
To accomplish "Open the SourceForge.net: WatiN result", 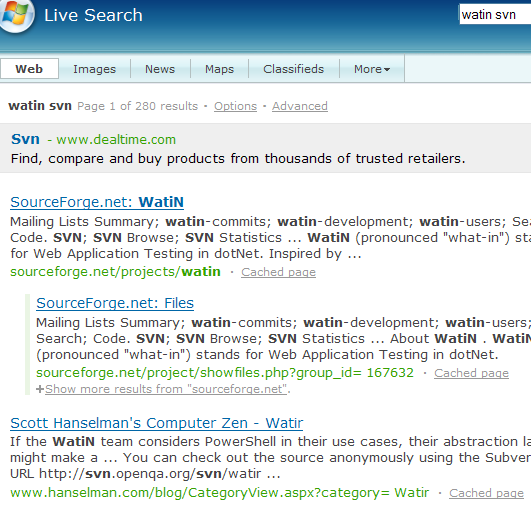I will coord(97,202).
